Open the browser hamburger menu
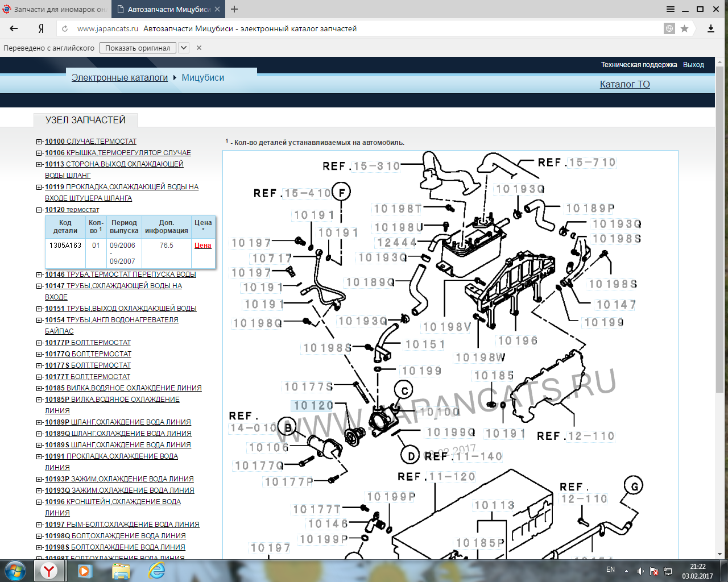Screen dimensions: 728x582 (671, 9)
